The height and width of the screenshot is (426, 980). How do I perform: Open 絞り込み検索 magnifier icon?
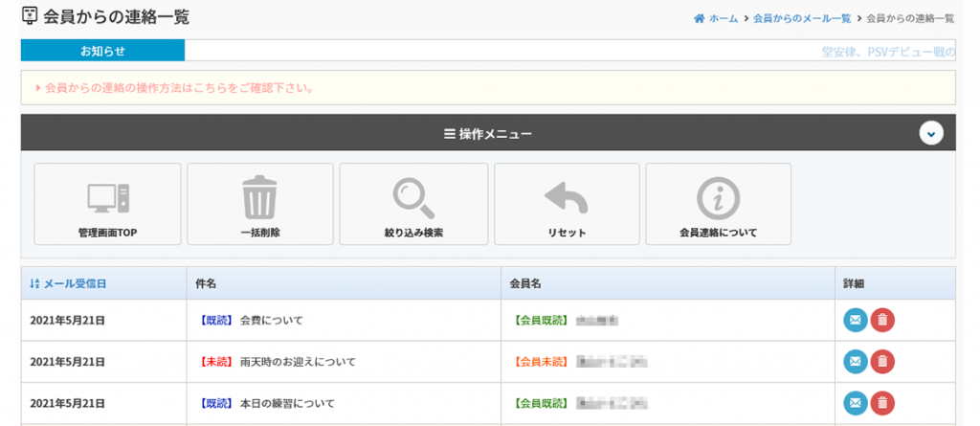(x=413, y=198)
